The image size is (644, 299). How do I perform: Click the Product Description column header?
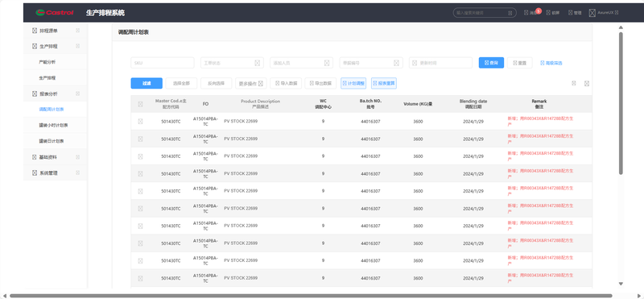[x=260, y=104]
